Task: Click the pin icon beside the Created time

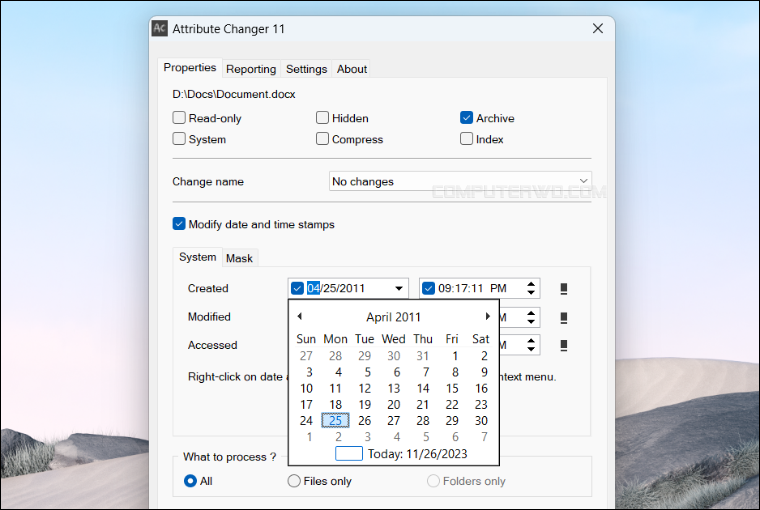Action: [564, 288]
